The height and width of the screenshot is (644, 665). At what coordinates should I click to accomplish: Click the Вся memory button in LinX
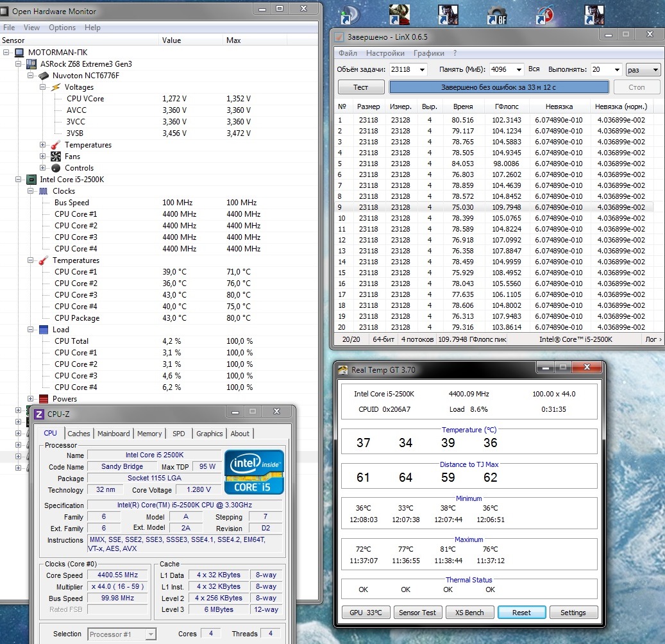534,69
